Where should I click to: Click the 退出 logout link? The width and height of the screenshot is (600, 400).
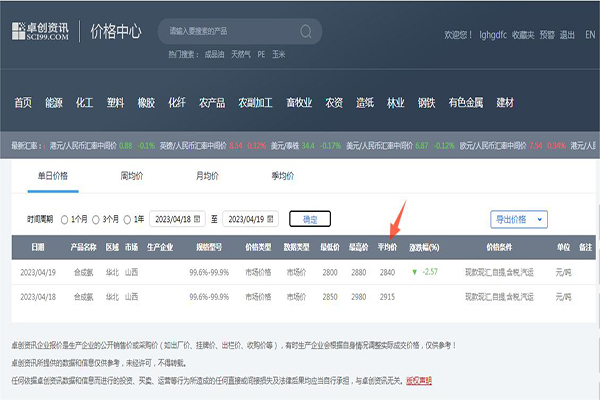tap(567, 35)
